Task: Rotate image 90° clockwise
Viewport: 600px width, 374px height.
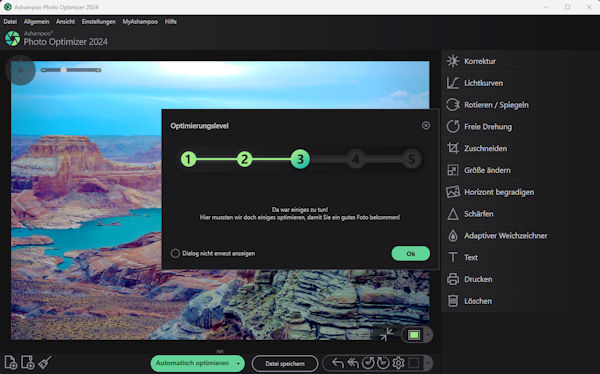Action: [383, 363]
